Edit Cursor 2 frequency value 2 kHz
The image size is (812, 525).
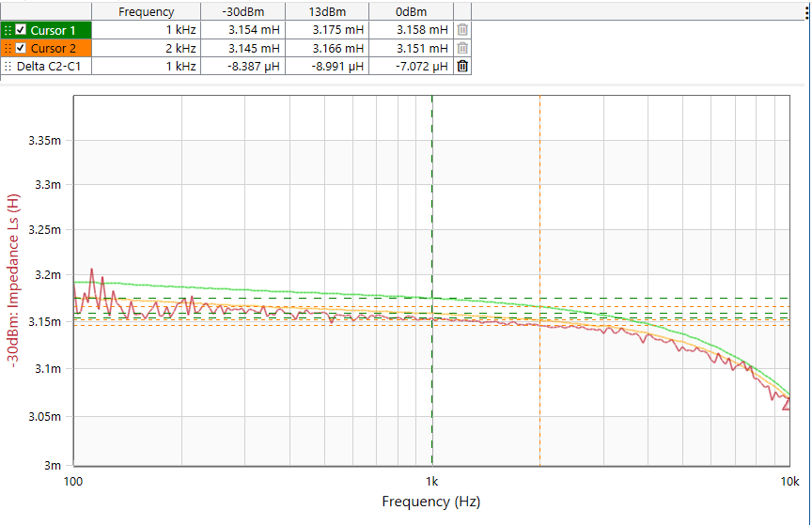pyautogui.click(x=146, y=48)
